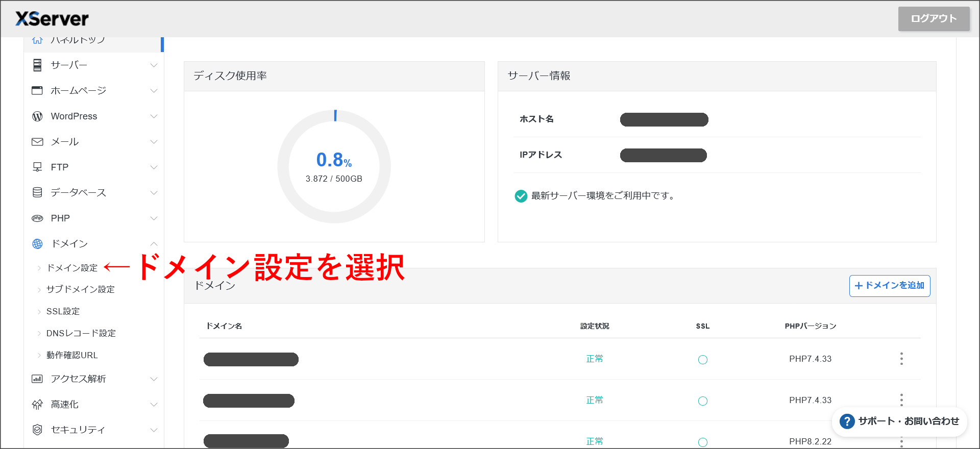The image size is (980, 449).
Task: Click the SSL column header
Action: [x=703, y=326]
